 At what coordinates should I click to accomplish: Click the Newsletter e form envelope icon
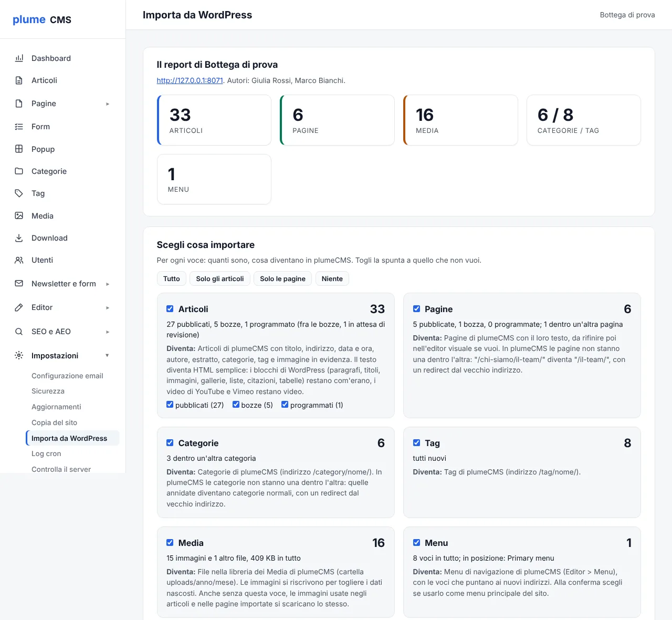[19, 284]
